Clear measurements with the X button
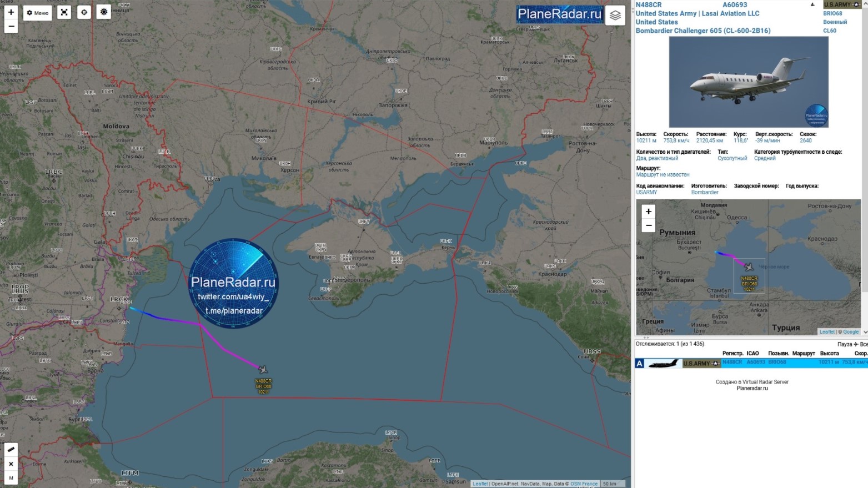This screenshot has height=488, width=868. [11, 464]
